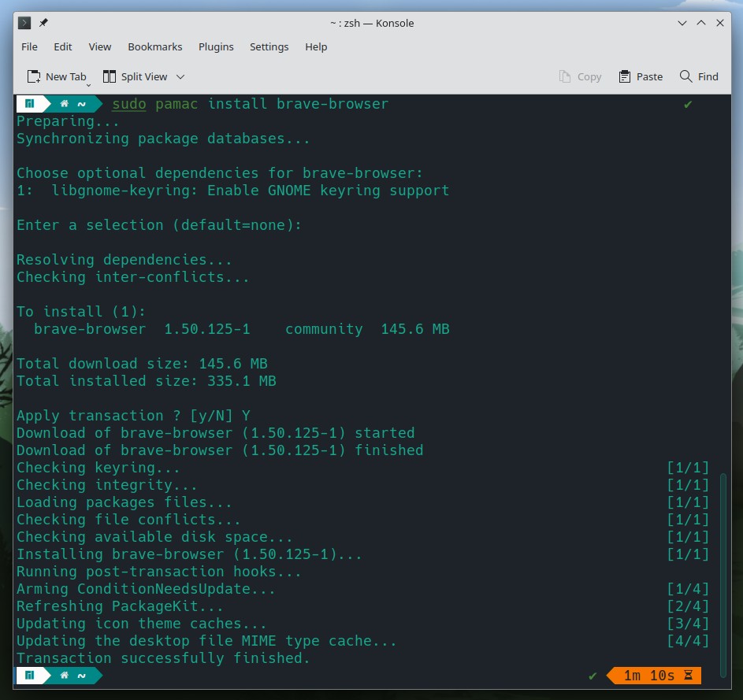743x700 pixels.
Task: Click 'Enter a selection (default=none):' line
Action: pyautogui.click(x=158, y=225)
